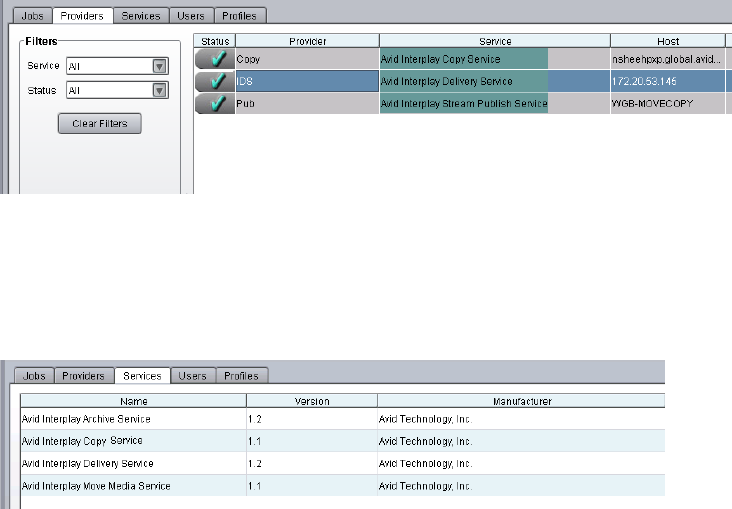Go to the Users tab in lower panel
The width and height of the screenshot is (732, 509).
click(x=192, y=376)
